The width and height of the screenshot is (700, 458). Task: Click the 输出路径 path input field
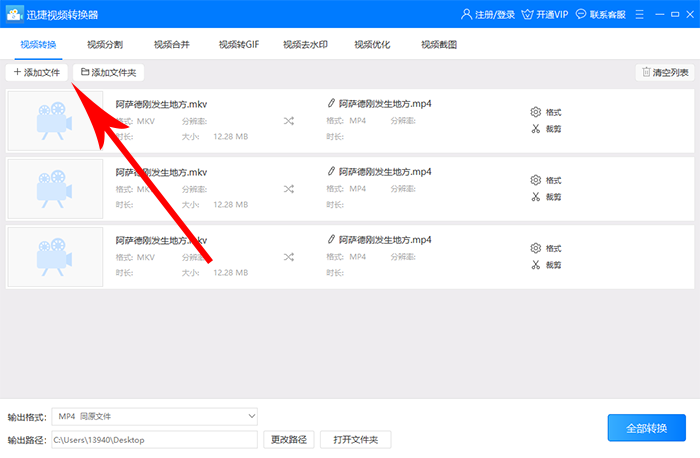point(154,440)
